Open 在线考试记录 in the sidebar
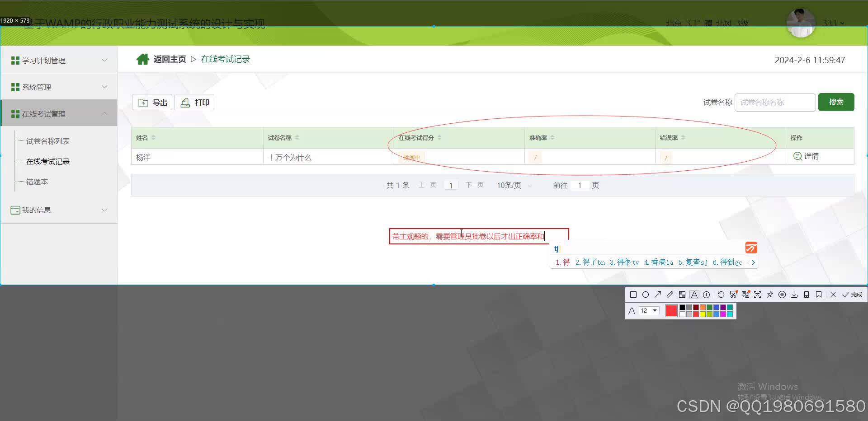Screen dimensions: 868x421 point(47,161)
